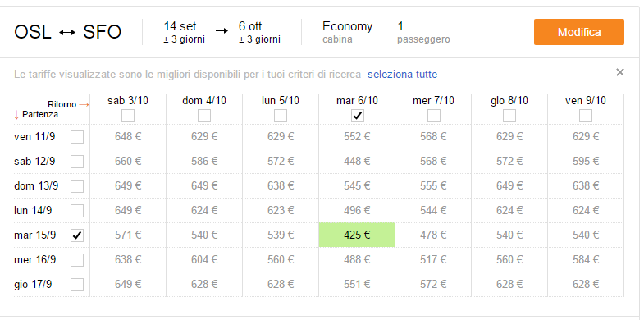
Task: Change the 1 passeggero count field
Action: [423, 32]
